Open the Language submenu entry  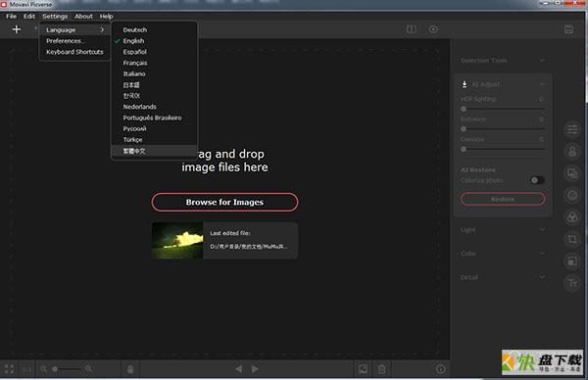click(74, 29)
